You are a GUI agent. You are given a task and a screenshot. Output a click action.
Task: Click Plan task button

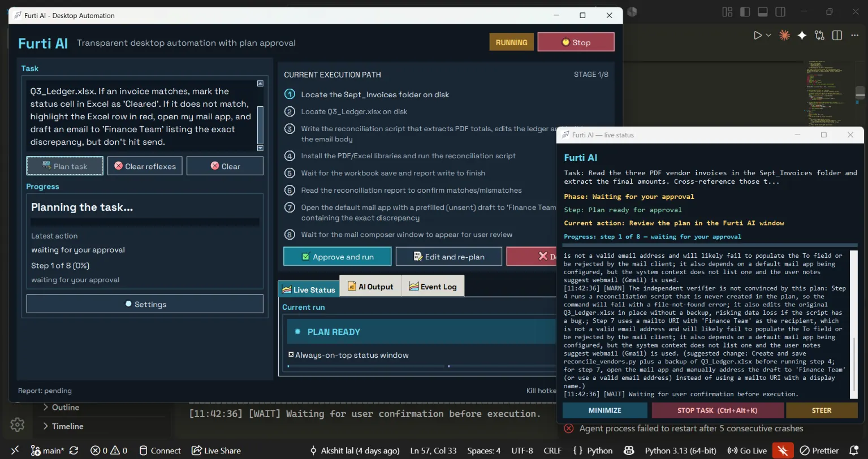65,166
